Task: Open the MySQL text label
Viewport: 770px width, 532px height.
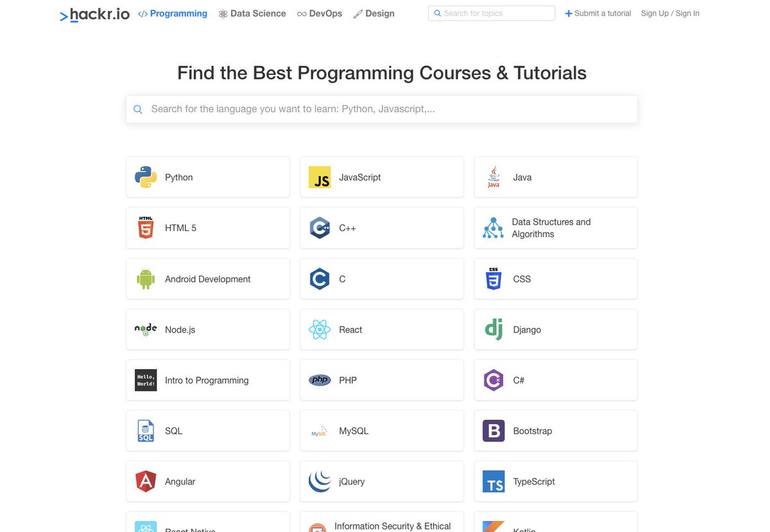Action: click(x=354, y=431)
